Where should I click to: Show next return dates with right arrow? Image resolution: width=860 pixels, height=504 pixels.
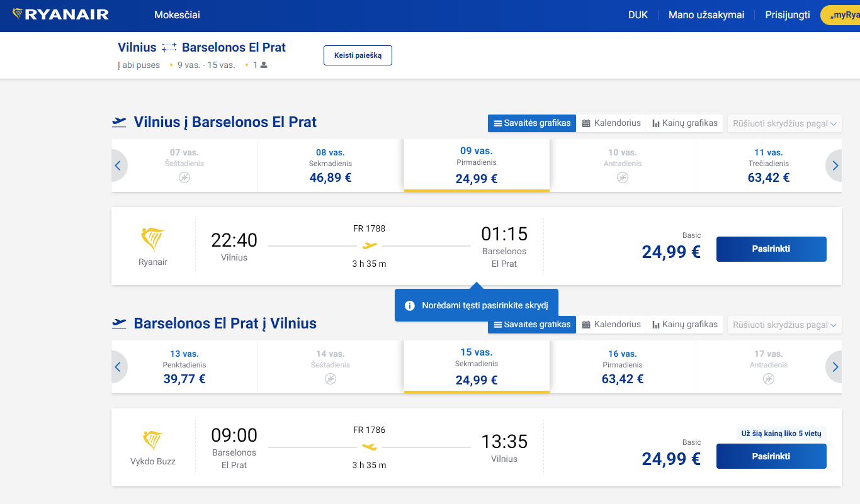[835, 367]
